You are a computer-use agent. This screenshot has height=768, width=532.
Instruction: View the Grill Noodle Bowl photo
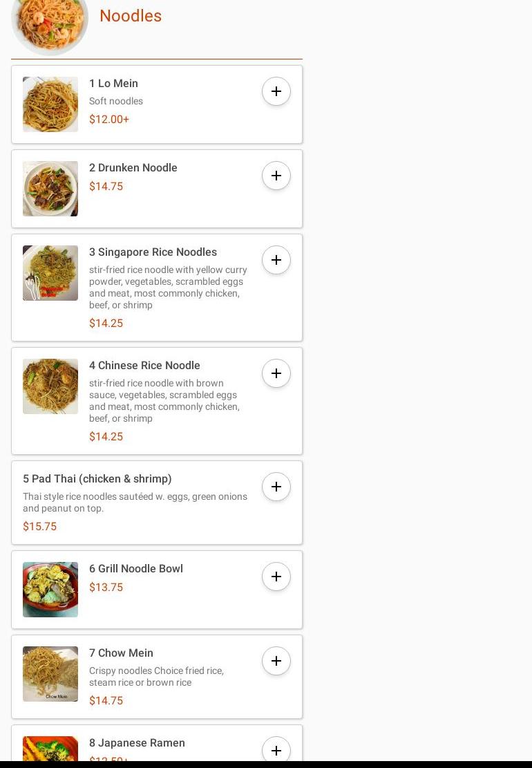point(50,590)
